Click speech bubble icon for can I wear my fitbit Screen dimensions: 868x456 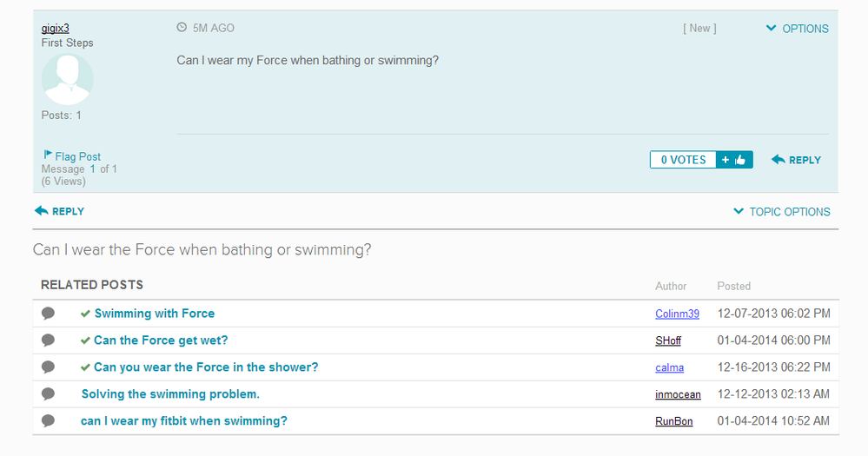pyautogui.click(x=48, y=420)
